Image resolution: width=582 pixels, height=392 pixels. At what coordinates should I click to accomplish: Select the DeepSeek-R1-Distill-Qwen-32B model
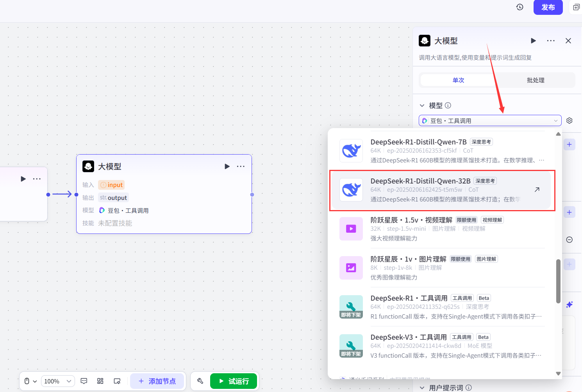pyautogui.click(x=441, y=190)
